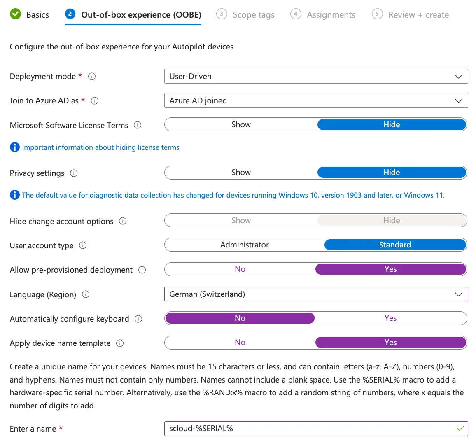This screenshot has width=476, height=448.
Task: Click the Enter a name input field
Action: (316, 429)
